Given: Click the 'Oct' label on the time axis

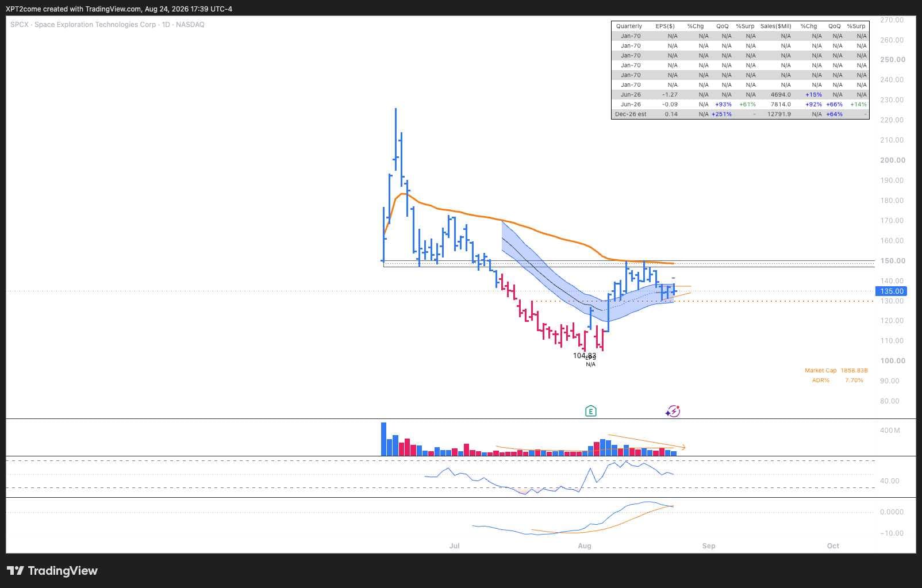Looking at the screenshot, I should 833,546.
